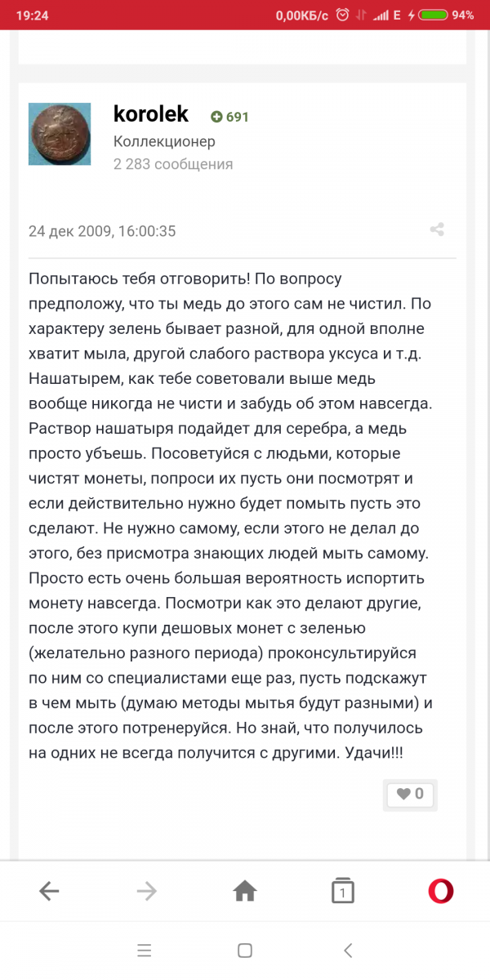The image size is (490, 980).
Task: Open the browser home page icon
Action: click(245, 891)
